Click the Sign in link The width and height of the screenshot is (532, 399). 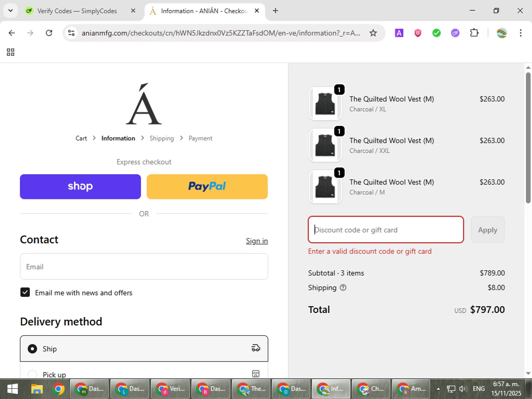pos(257,241)
